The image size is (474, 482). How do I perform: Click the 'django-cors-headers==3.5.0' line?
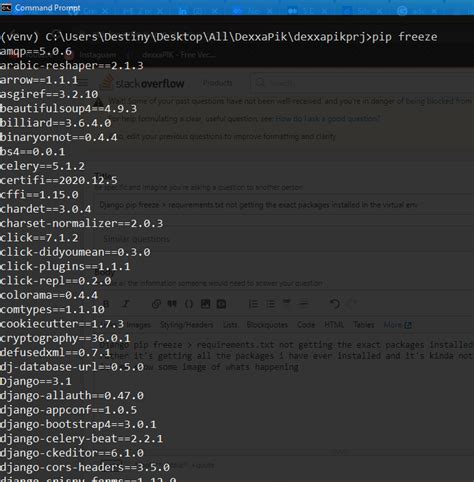point(85,467)
